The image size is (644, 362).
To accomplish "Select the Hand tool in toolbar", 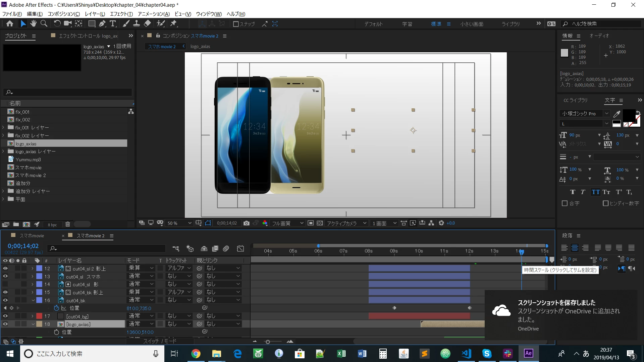I will (x=33, y=23).
